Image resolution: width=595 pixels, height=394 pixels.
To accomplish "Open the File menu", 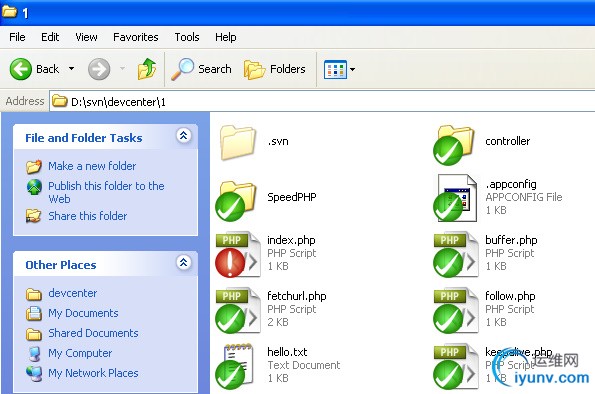I will (17, 37).
